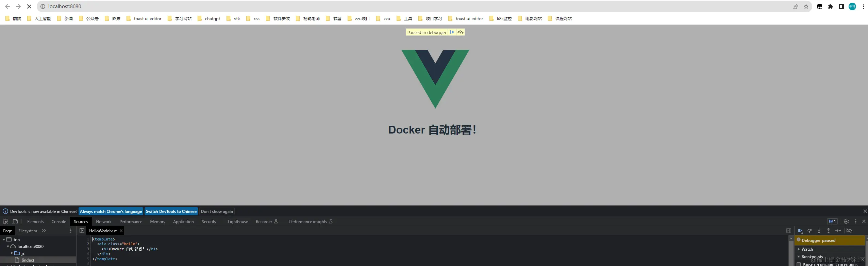
Task: Step over in the paused overlay
Action: click(x=460, y=32)
